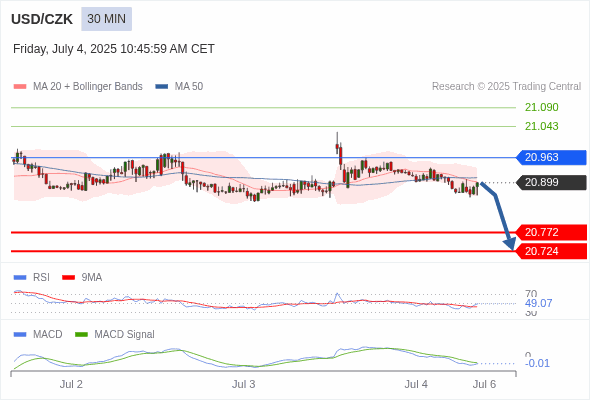The width and height of the screenshot is (590, 400).
Task: Click the MACD Signal green legend marker
Action: pos(81,334)
